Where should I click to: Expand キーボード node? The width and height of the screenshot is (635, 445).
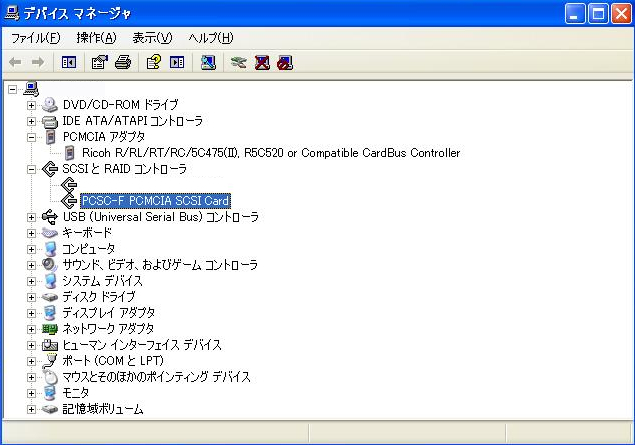coord(31,233)
